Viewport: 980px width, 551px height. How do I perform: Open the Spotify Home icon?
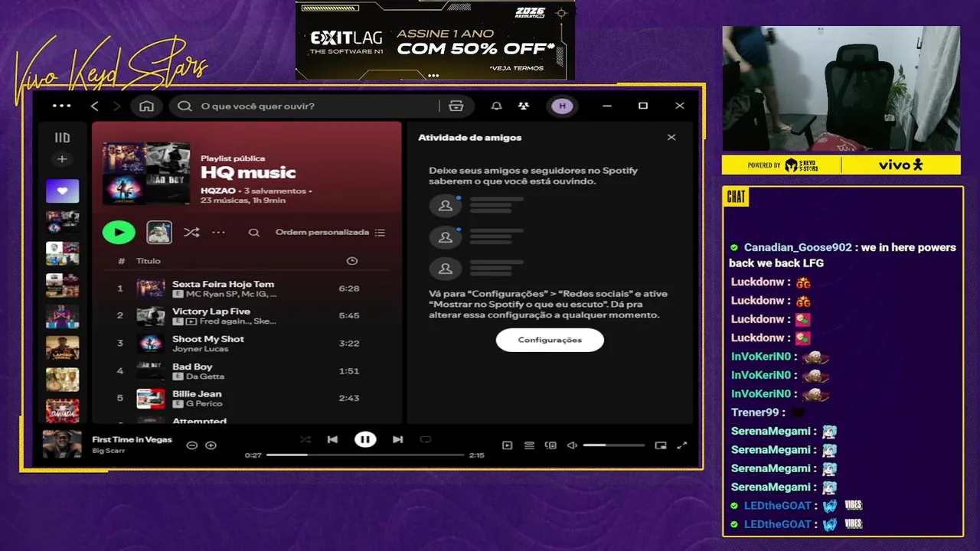point(146,106)
